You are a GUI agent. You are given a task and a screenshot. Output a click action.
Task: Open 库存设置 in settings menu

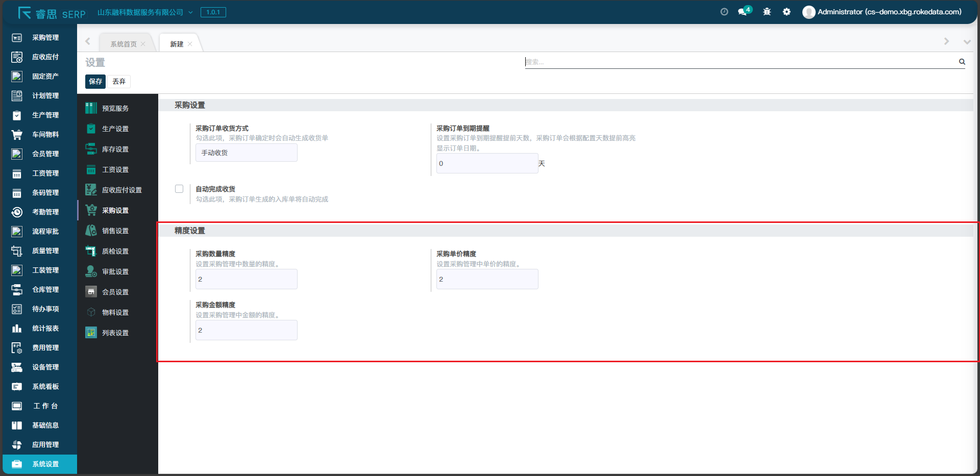pos(115,149)
